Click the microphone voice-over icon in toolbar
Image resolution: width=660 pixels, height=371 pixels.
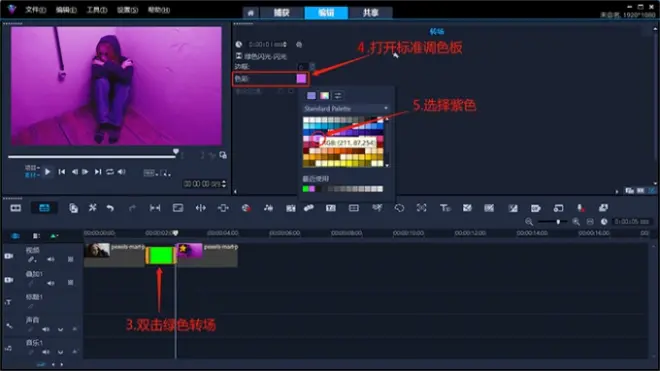(580, 208)
